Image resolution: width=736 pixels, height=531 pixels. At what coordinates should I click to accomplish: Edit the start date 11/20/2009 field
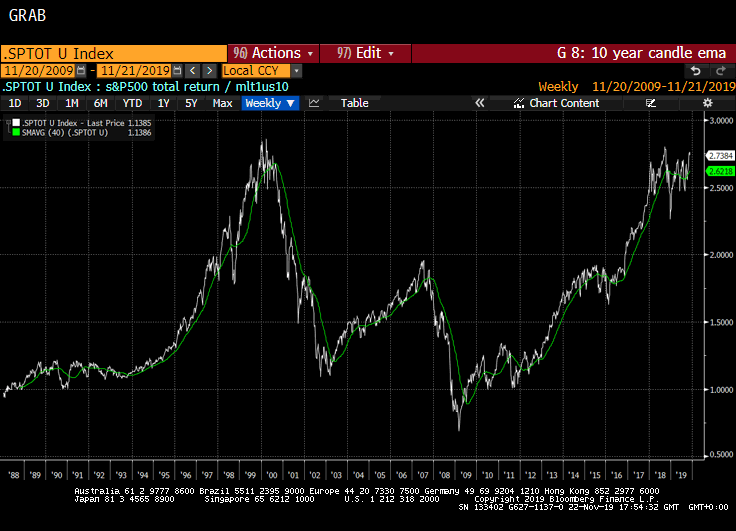click(x=39, y=71)
